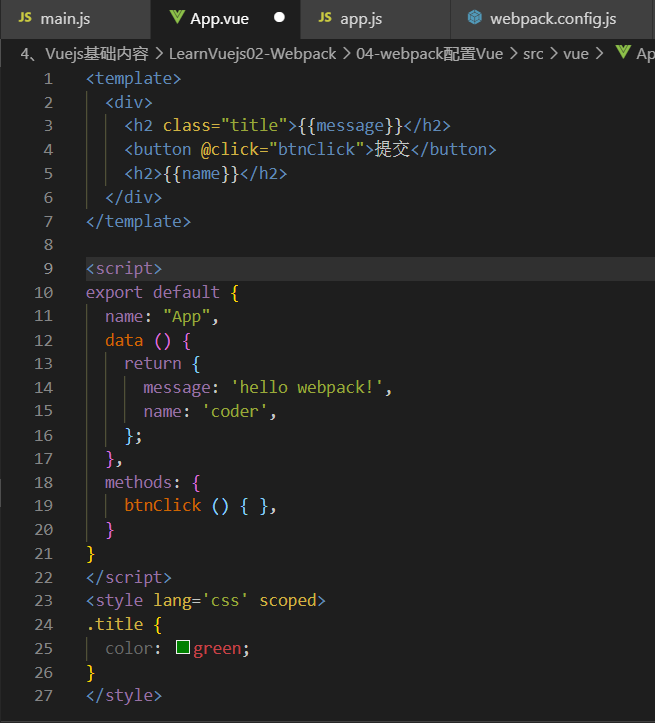Click the unsaved dot on App.vue tab
The height and width of the screenshot is (723, 655).
tap(279, 18)
